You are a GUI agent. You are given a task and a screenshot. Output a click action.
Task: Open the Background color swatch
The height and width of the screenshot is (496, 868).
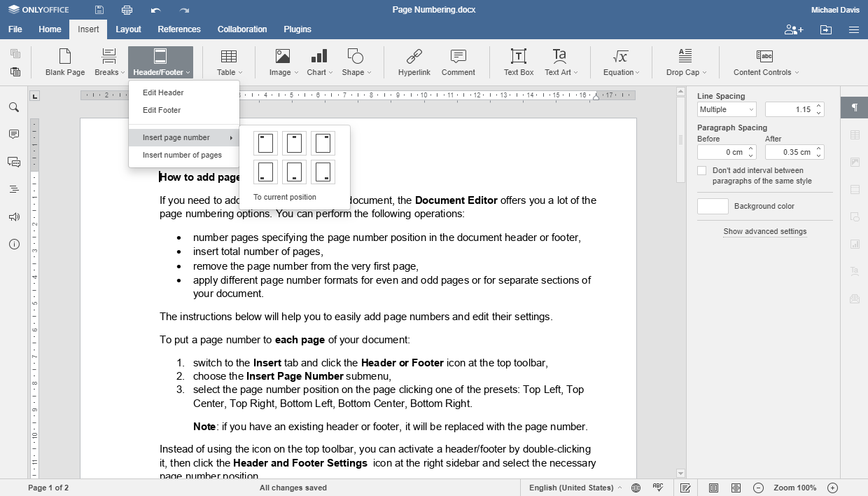click(713, 206)
